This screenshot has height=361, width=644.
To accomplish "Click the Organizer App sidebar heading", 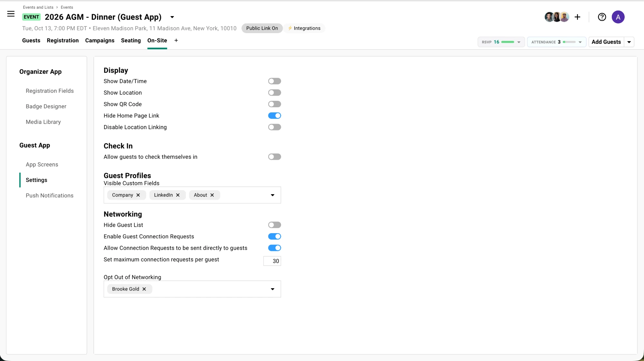I will [40, 72].
